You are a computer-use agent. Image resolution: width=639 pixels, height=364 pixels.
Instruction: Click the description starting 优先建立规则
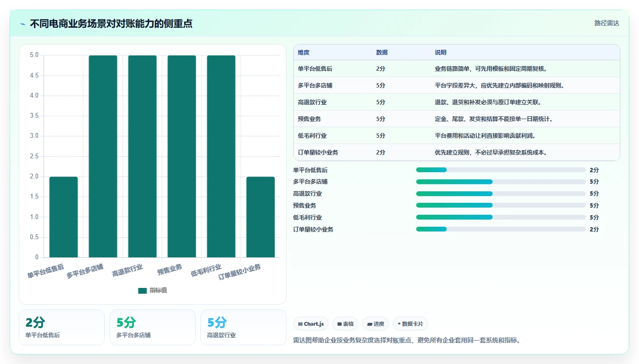(491, 153)
